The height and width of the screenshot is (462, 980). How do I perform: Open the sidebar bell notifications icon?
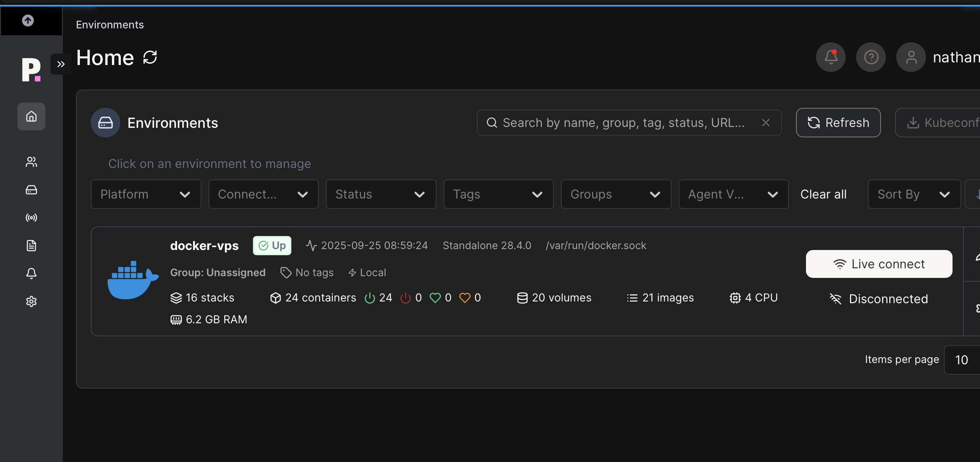click(31, 274)
